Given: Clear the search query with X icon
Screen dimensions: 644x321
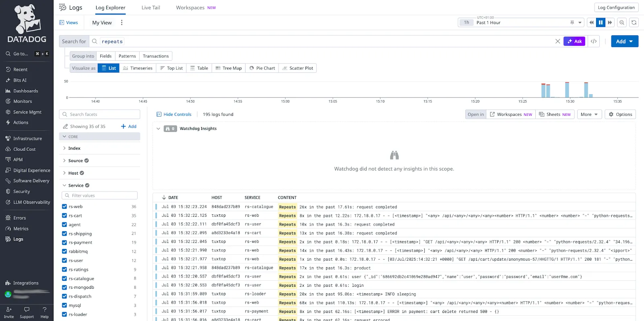Looking at the screenshot, I should tap(557, 41).
